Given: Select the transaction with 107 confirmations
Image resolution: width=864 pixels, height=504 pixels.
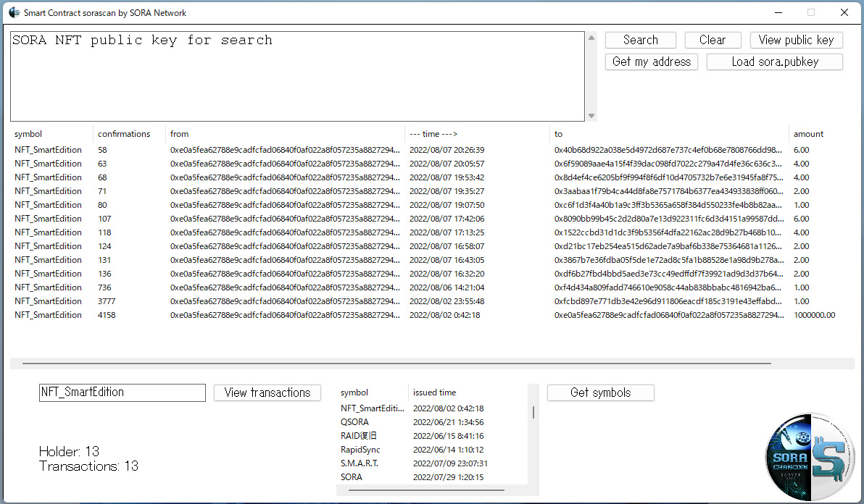Looking at the screenshot, I should [x=432, y=219].
